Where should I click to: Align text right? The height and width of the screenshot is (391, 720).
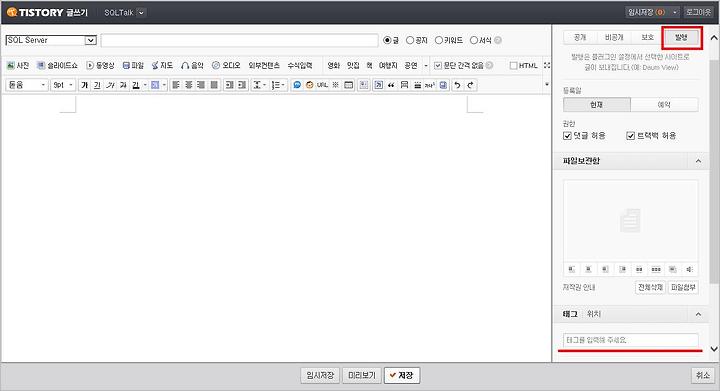pos(201,85)
